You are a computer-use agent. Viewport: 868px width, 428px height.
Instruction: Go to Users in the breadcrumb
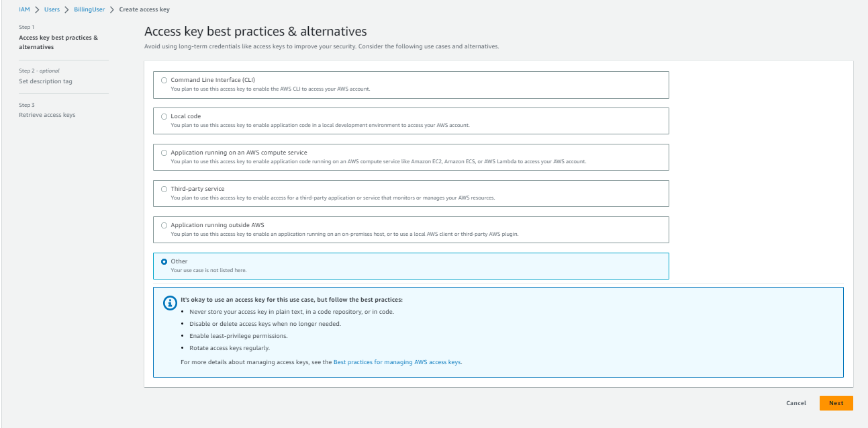tap(52, 9)
